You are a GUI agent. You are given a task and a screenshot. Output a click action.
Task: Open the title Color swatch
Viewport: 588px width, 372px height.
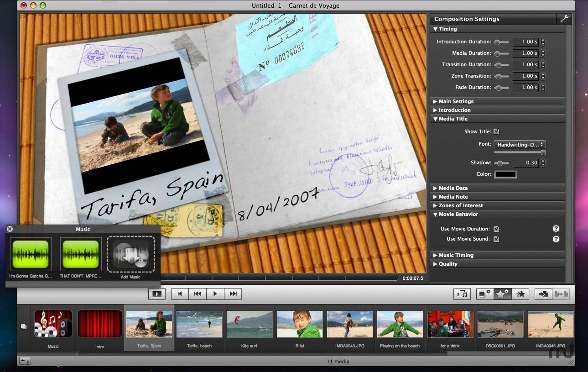505,174
